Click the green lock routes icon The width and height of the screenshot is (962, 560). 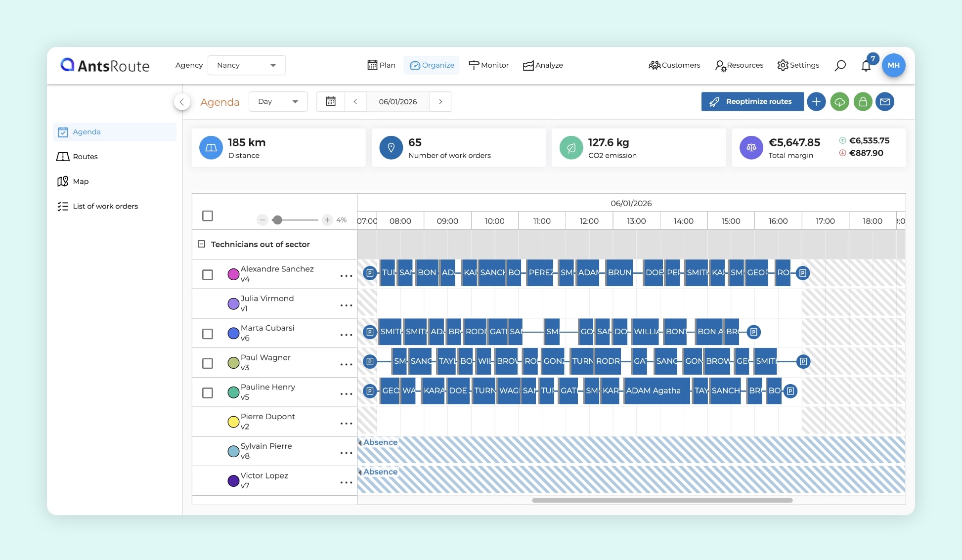[863, 102]
